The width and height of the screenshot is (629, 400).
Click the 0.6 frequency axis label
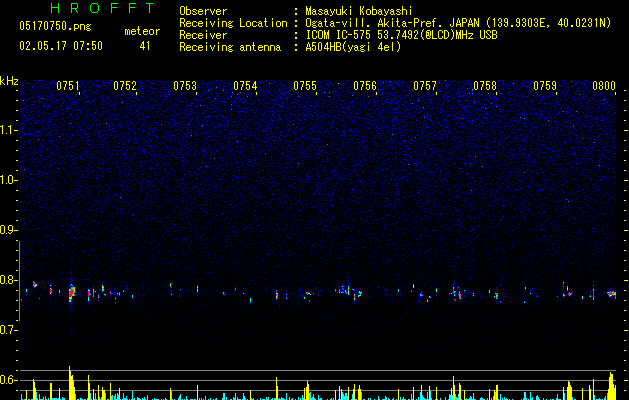(x=9, y=380)
